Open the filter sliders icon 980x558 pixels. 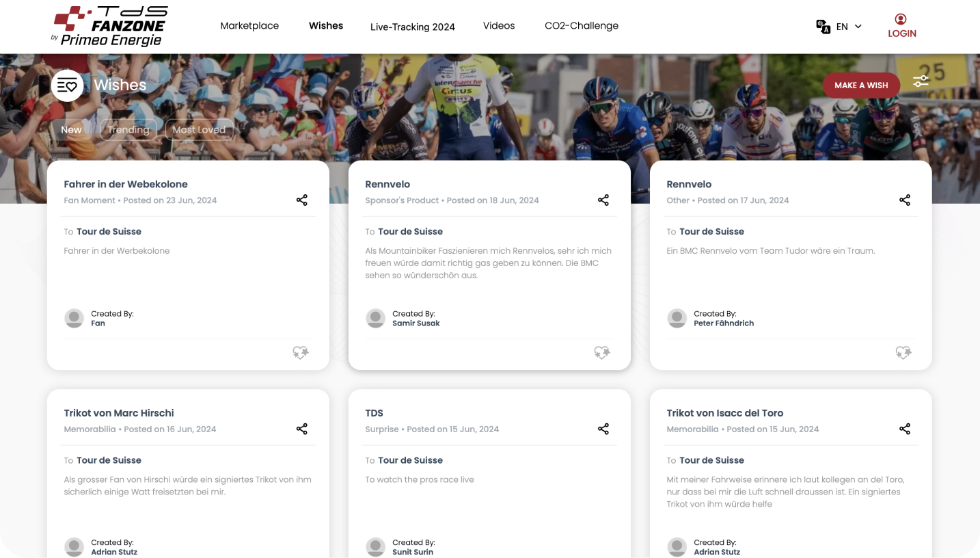pos(921,81)
